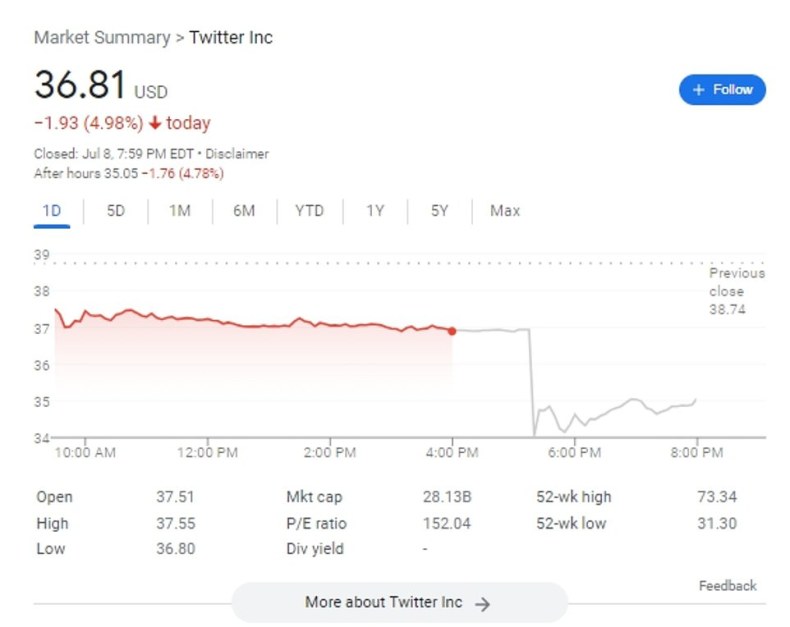Screen dimensions: 790x627
Task: Show the Max range chart
Action: click(x=505, y=211)
